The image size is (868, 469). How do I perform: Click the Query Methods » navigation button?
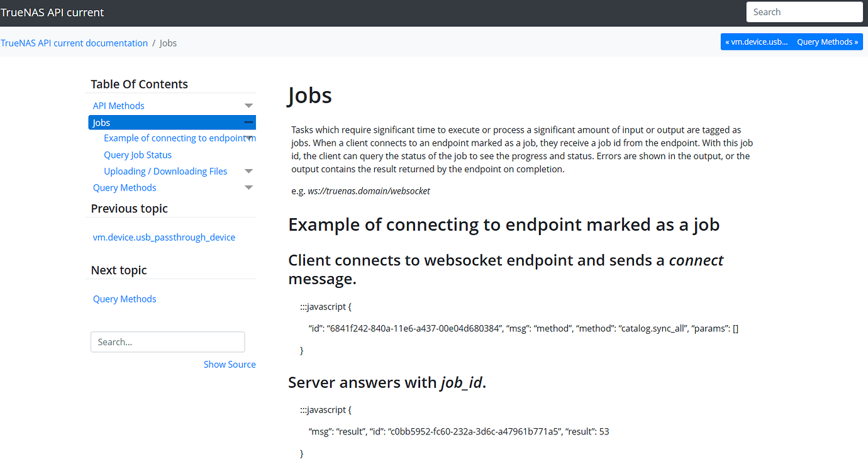pos(826,41)
